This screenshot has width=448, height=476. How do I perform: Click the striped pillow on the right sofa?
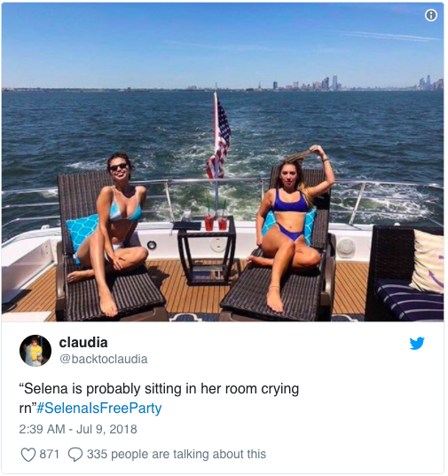428,261
